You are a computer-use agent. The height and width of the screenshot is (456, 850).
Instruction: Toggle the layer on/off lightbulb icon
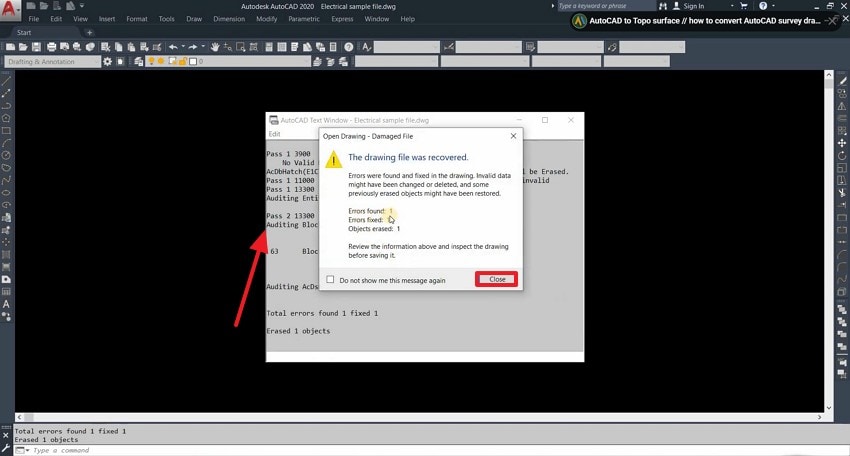pos(151,61)
